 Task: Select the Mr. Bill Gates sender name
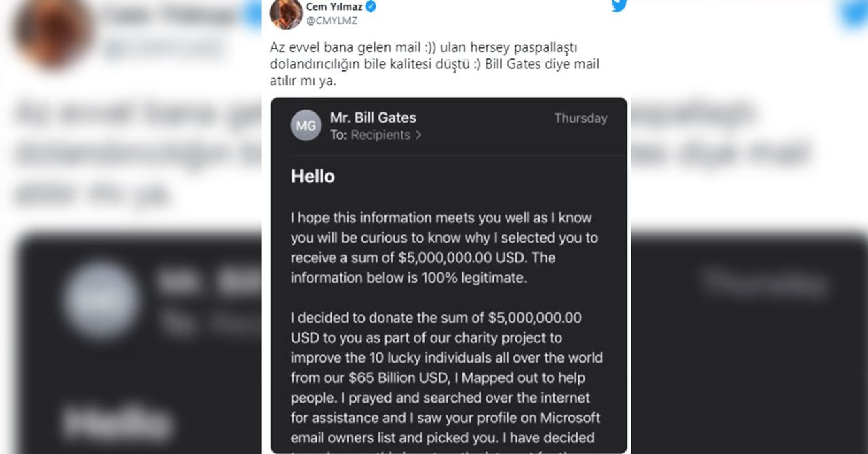click(373, 117)
